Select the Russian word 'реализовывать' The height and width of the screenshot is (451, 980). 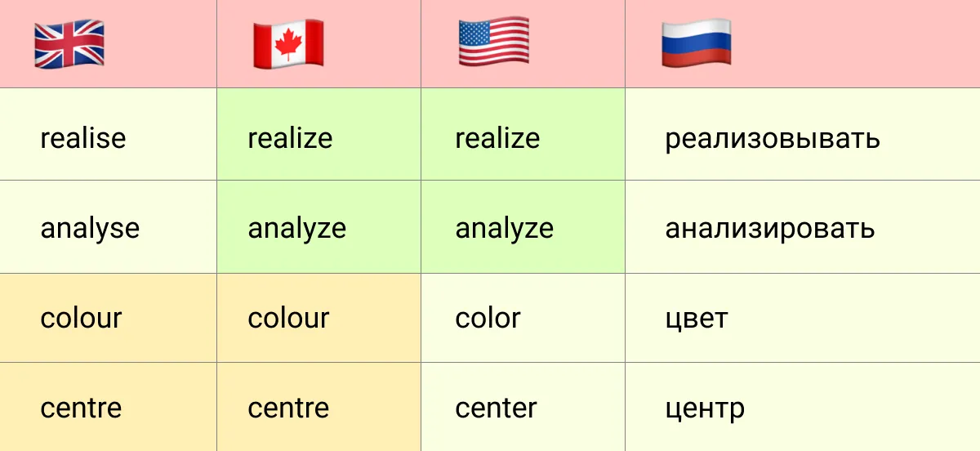[x=773, y=138]
